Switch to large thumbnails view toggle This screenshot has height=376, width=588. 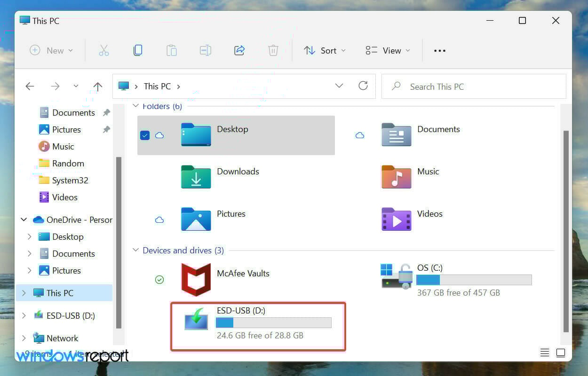561,352
